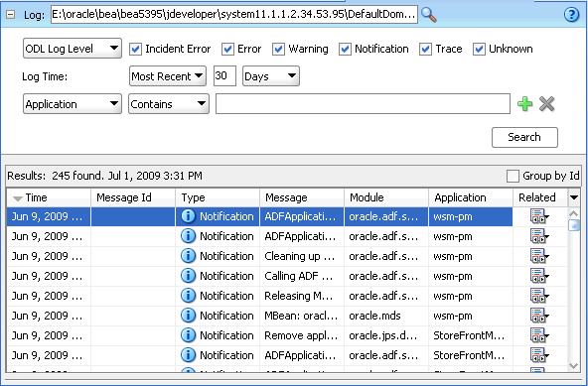Sort by Time column header
The image size is (588, 386).
49,197
